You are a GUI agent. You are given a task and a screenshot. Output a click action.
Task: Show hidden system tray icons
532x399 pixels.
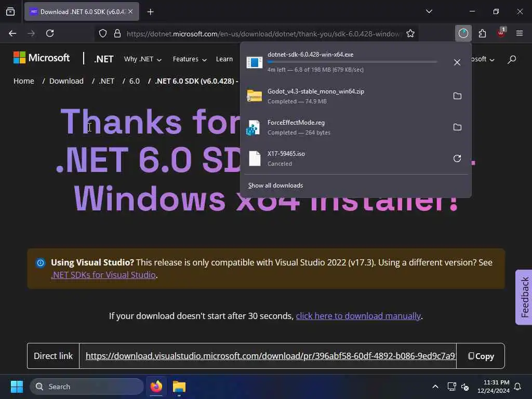(435, 387)
